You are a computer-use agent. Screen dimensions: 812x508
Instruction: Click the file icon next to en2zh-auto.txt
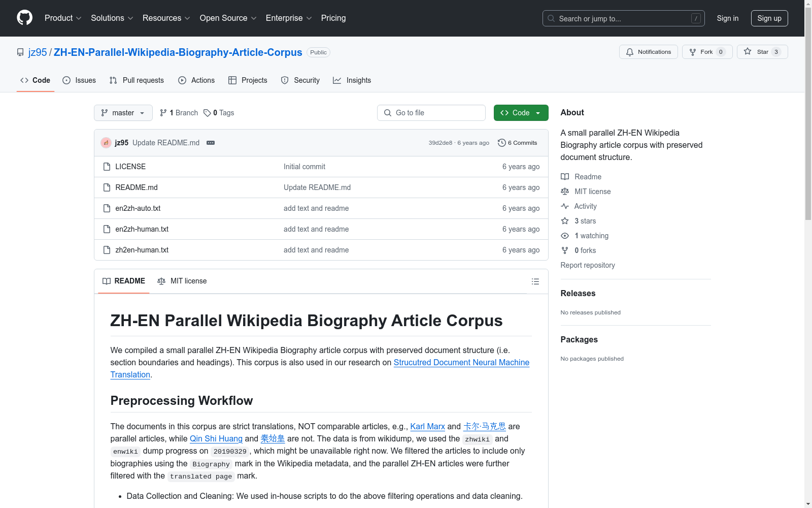tap(107, 208)
